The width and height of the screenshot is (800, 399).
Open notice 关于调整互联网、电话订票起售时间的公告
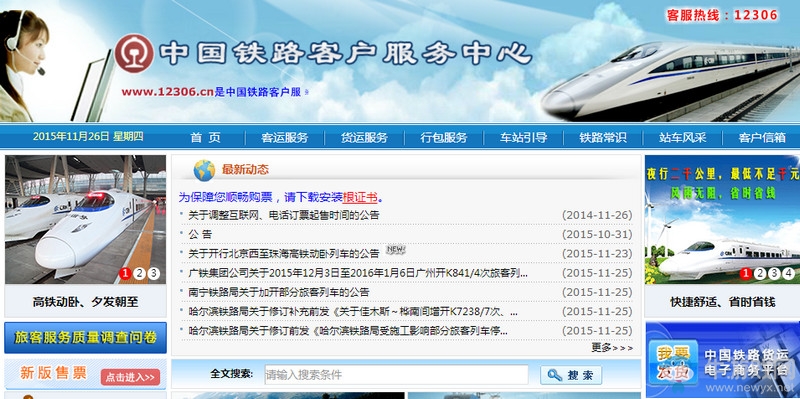[x=284, y=215]
